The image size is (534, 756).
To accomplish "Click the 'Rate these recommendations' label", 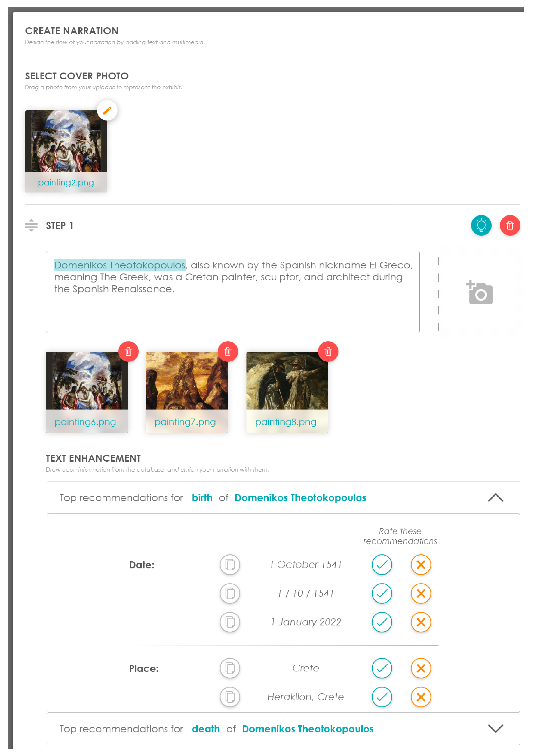I will pos(400,536).
